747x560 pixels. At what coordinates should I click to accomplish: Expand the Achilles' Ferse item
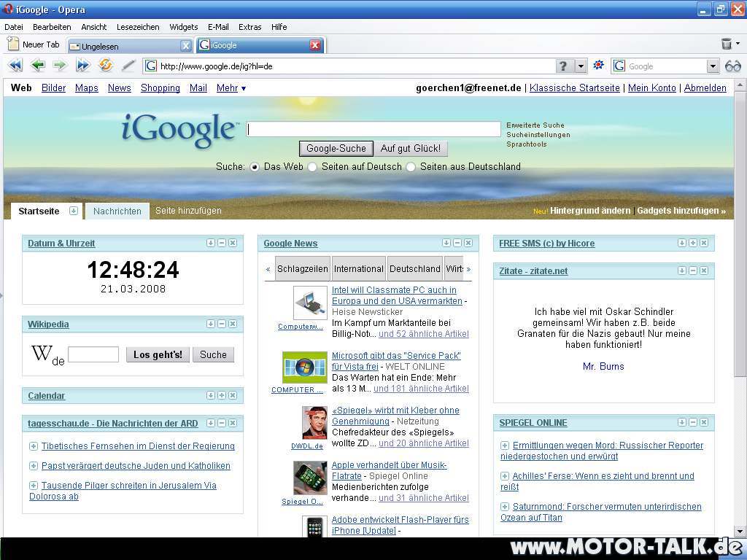[x=505, y=475]
